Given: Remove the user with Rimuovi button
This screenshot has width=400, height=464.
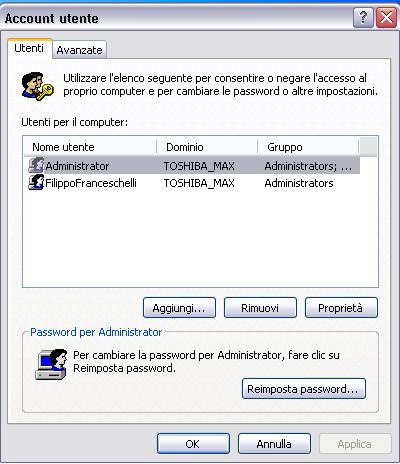Looking at the screenshot, I should (260, 308).
